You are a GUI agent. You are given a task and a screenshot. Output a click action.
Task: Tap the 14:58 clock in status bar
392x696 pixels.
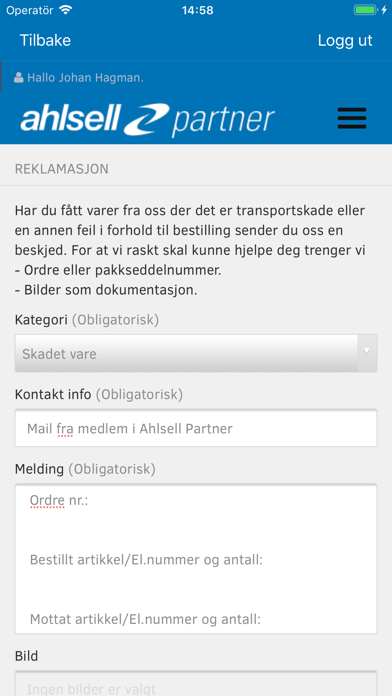[x=197, y=10]
